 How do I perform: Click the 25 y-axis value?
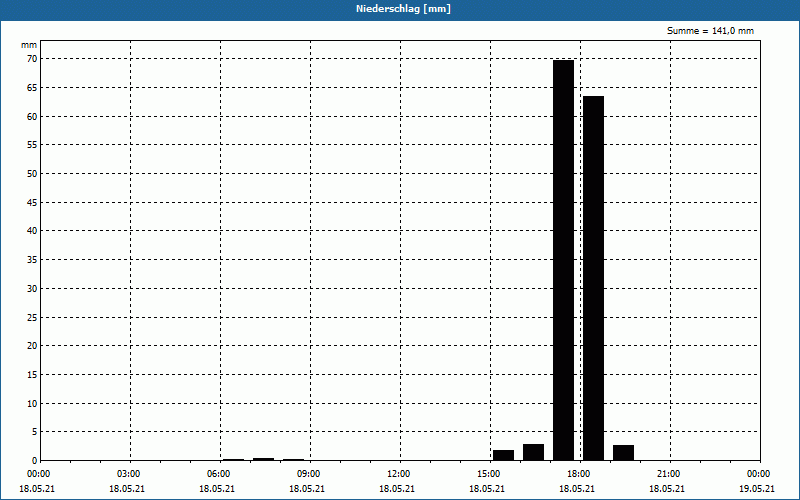32,317
